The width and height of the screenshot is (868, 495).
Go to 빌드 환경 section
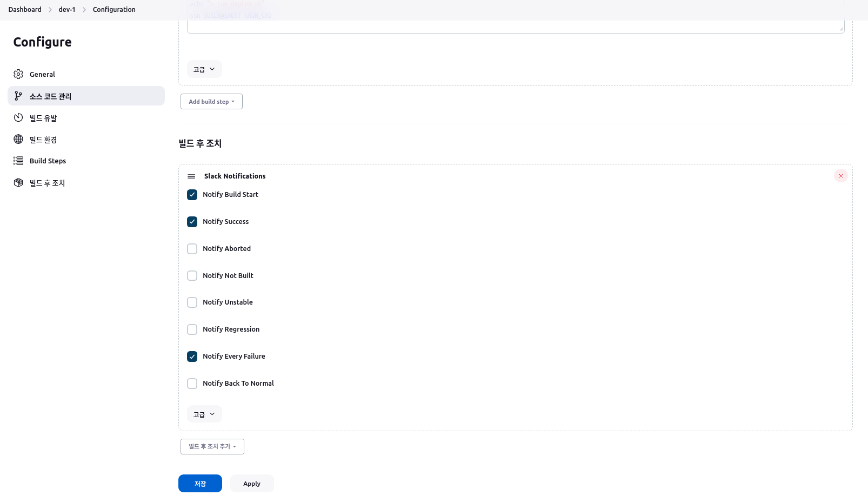(x=86, y=139)
